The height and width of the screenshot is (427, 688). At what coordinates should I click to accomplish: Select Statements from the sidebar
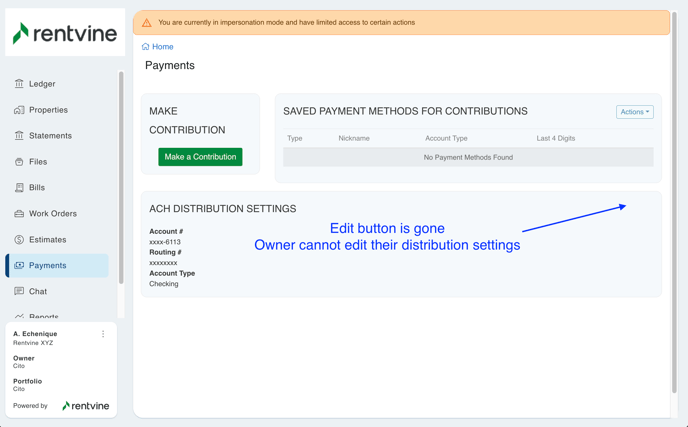(50, 136)
